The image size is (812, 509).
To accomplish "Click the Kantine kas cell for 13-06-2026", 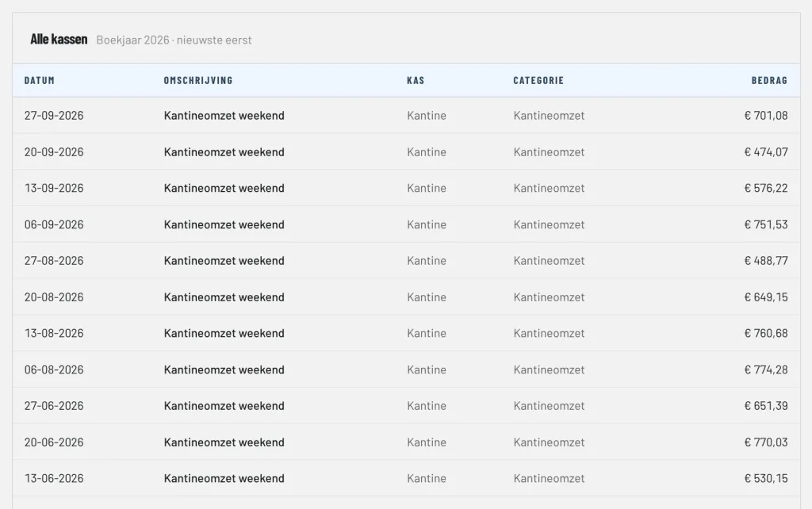I will pyautogui.click(x=427, y=478).
